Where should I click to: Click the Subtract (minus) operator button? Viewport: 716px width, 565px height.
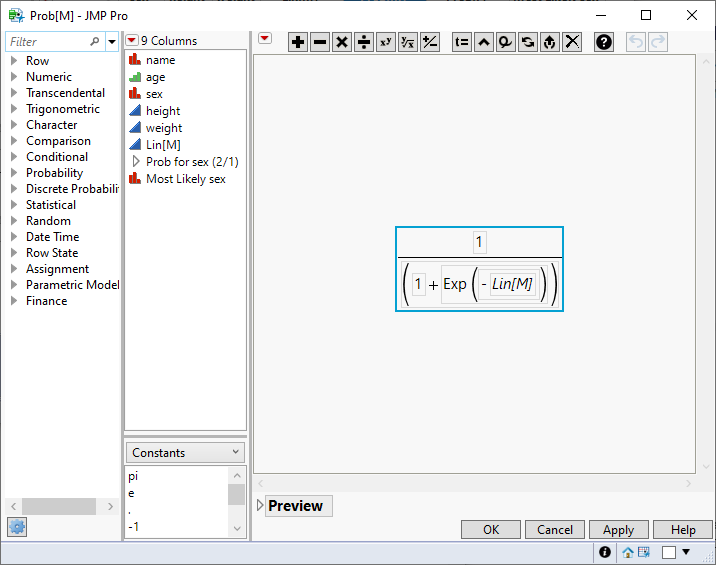320,42
